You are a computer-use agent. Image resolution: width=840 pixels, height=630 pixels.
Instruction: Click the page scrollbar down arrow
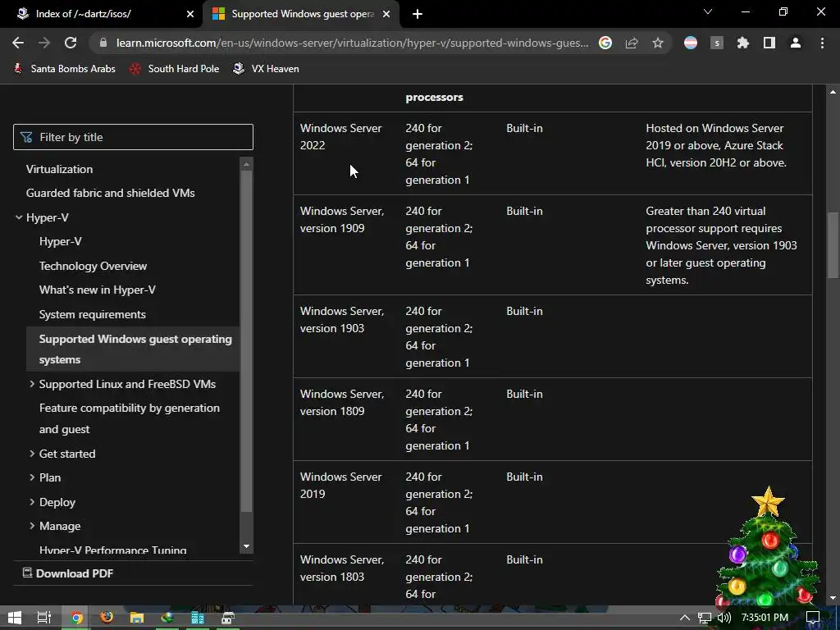point(833,598)
